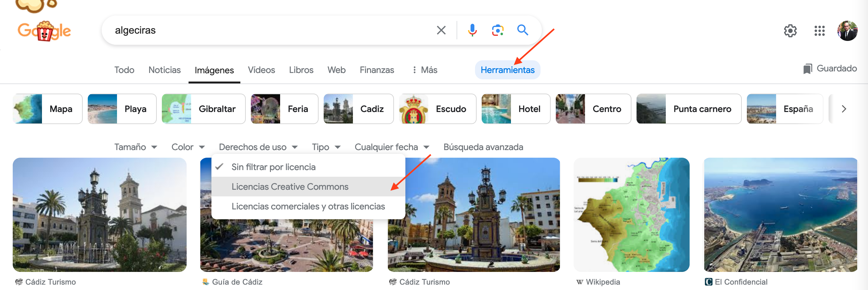Expand the Tamaño dropdown
This screenshot has height=290, width=868.
pos(135,147)
